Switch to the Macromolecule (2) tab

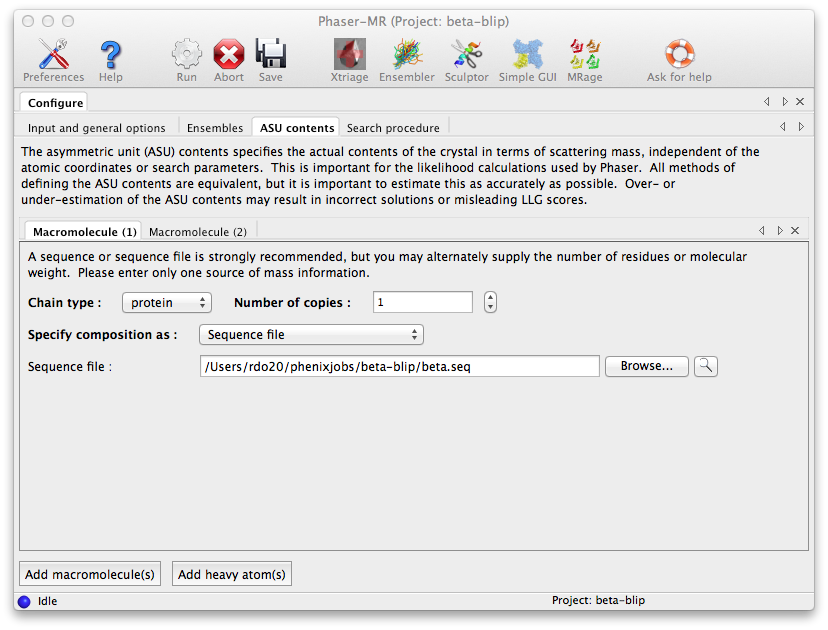click(x=198, y=231)
